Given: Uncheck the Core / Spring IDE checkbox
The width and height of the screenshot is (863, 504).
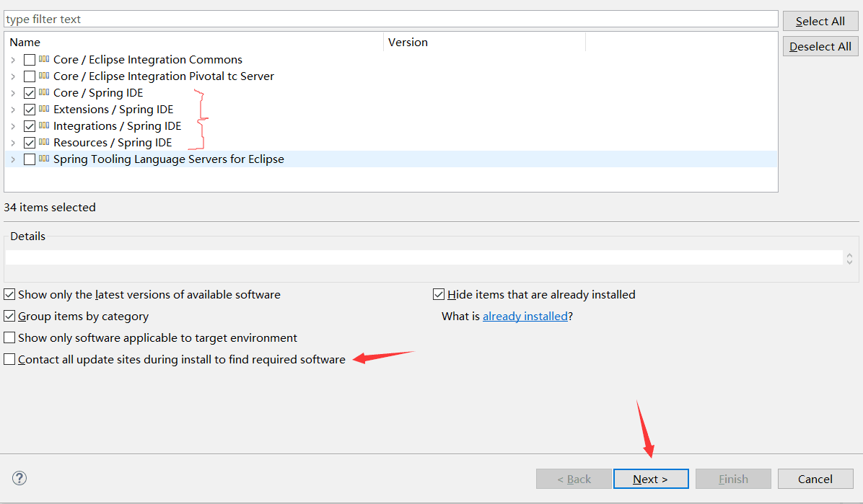Looking at the screenshot, I should pyautogui.click(x=30, y=93).
